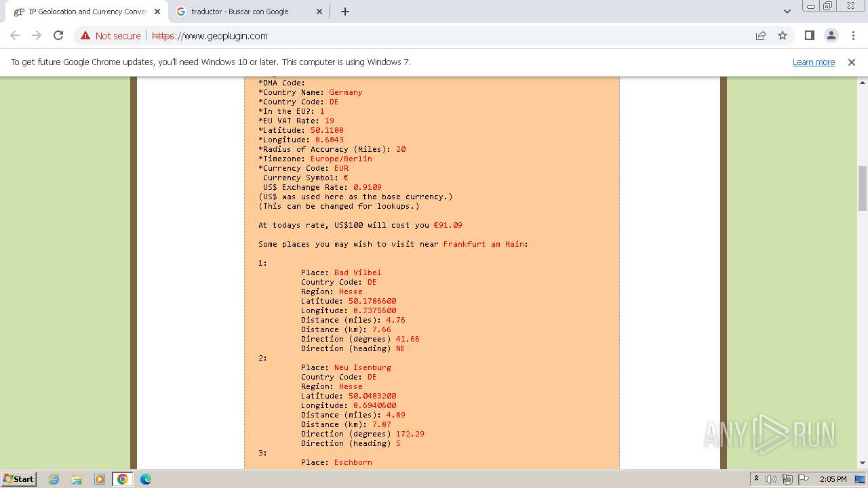This screenshot has width=868, height=488.
Task: Click the currency code EUR
Action: [341, 168]
